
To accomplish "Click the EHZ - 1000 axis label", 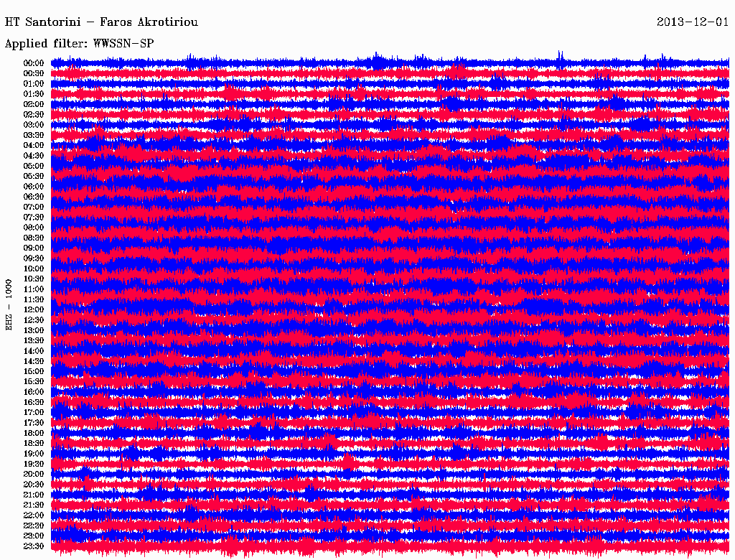I will pyautogui.click(x=9, y=305).
